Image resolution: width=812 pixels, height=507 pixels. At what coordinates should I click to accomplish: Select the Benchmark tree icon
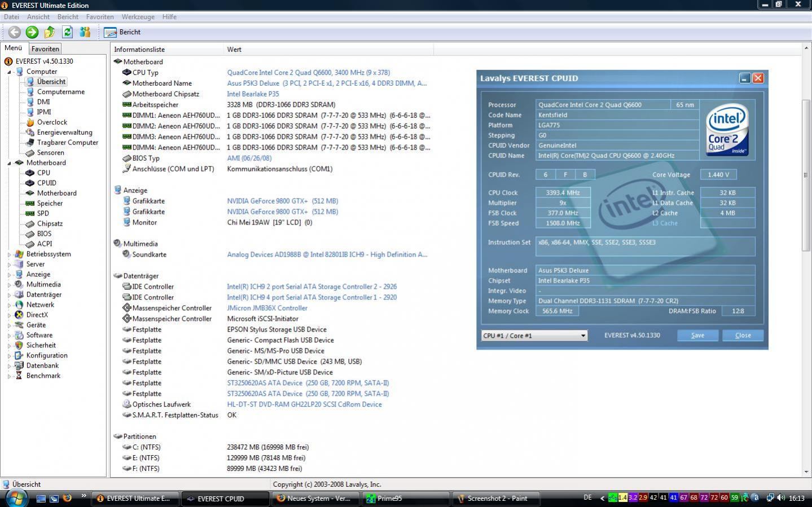(x=19, y=376)
